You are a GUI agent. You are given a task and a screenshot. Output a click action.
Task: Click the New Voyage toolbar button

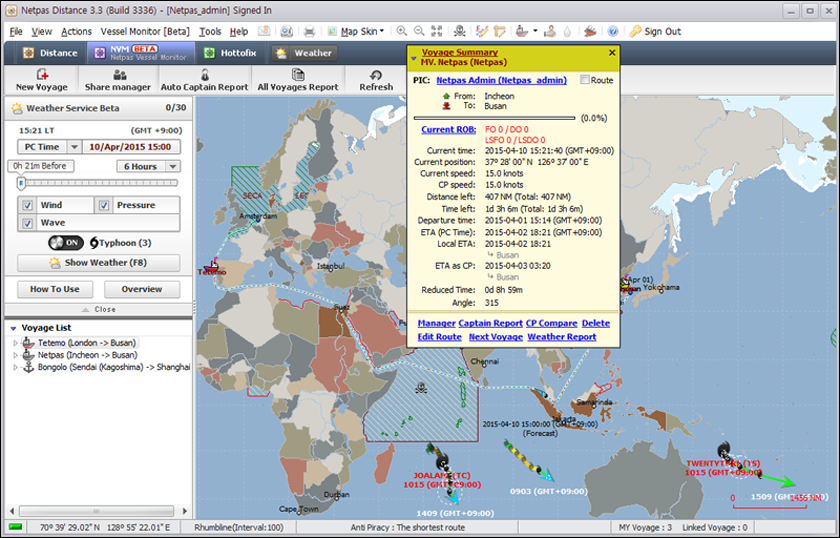(42, 80)
